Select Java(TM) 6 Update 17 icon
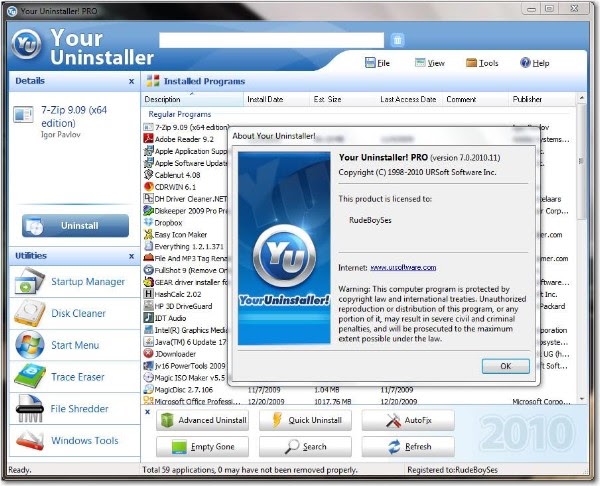The width and height of the screenshot is (600, 486). click(148, 342)
